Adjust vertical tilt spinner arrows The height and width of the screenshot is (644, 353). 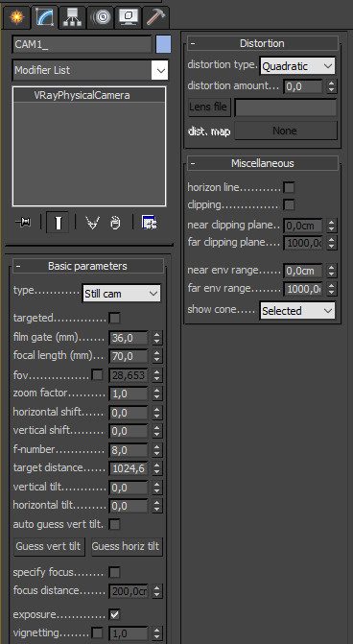pyautogui.click(x=156, y=488)
